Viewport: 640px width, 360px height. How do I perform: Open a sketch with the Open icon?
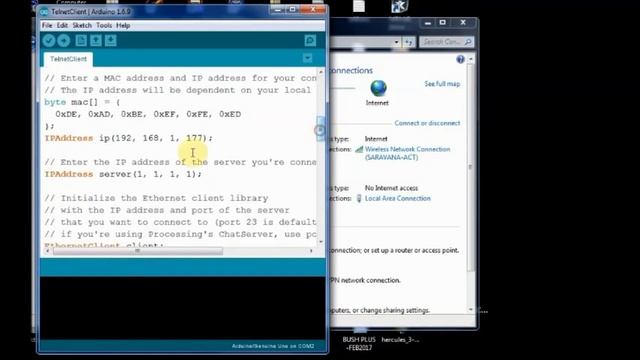96,40
